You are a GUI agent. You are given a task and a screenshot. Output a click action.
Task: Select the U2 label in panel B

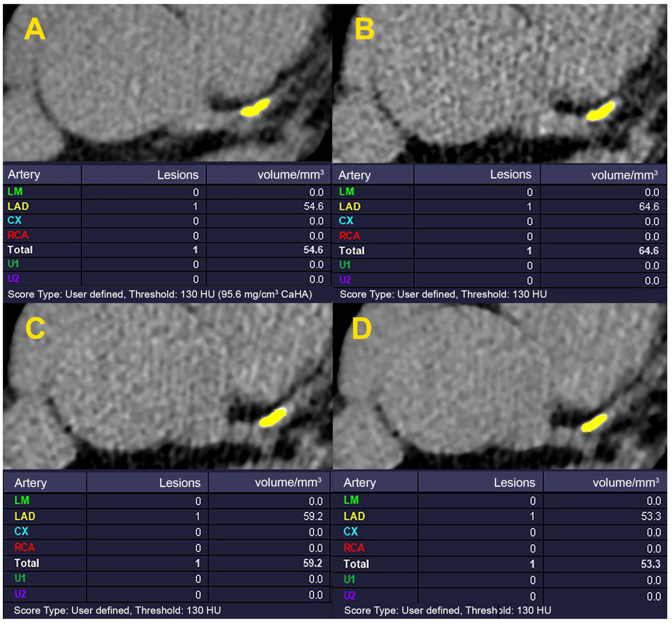pyautogui.click(x=345, y=279)
